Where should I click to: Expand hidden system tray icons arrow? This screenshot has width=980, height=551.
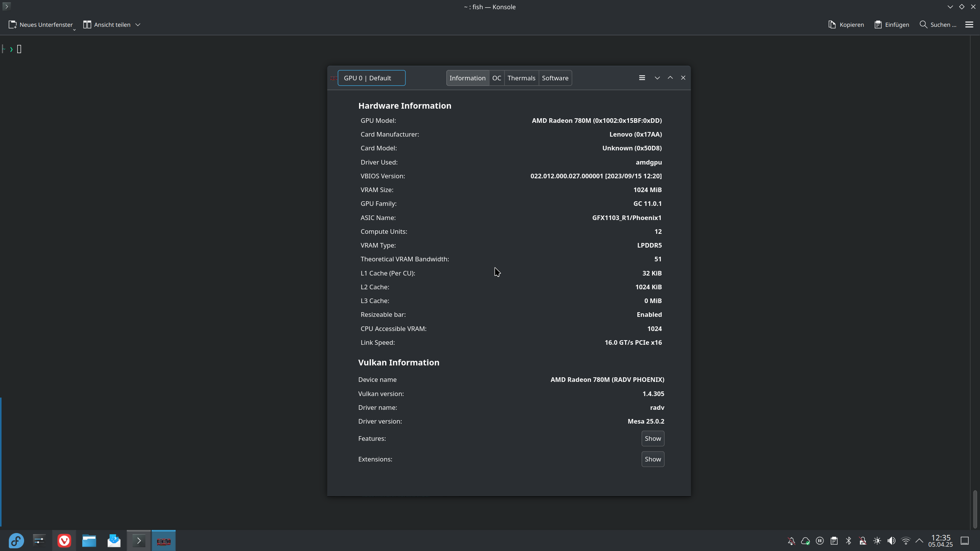pyautogui.click(x=919, y=541)
